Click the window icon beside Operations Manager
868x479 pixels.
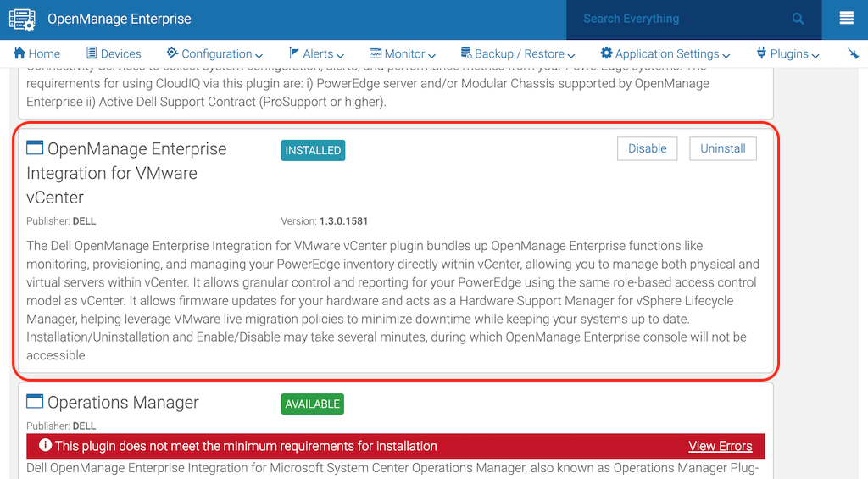[x=35, y=402]
